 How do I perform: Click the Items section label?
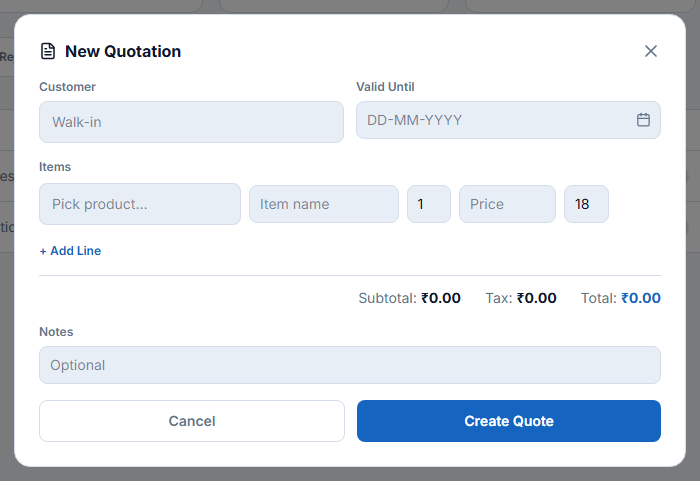(x=55, y=167)
